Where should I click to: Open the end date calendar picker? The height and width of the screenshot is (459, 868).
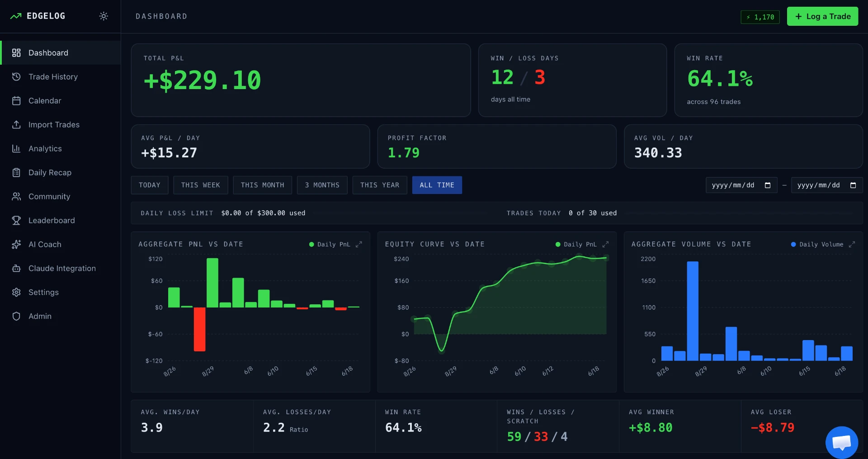[853, 185]
